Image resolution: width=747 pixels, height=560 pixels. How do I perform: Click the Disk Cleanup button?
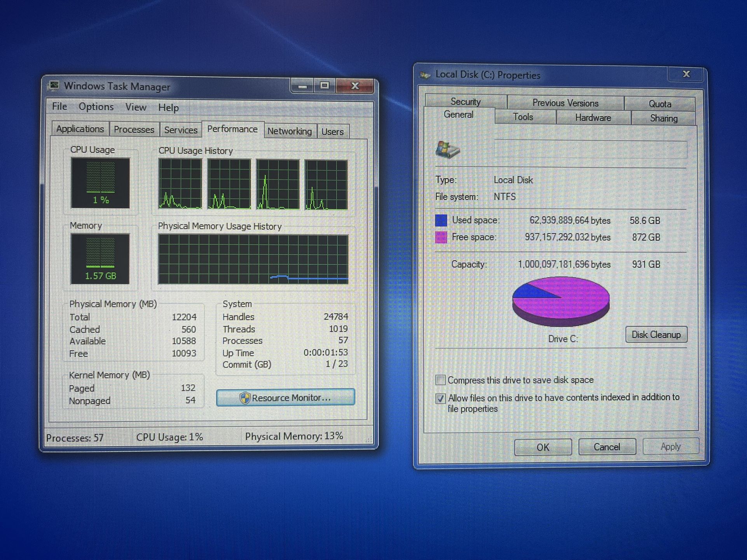pyautogui.click(x=656, y=334)
